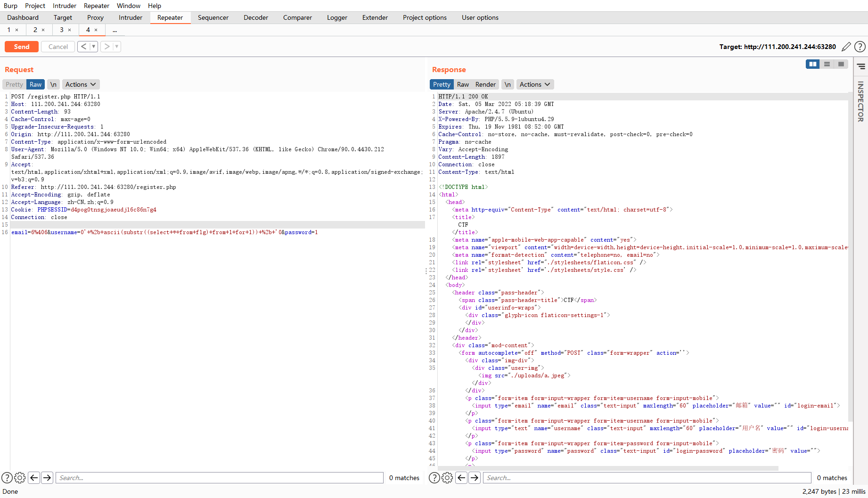Close Repeater sub-tab 2
Screen dimensions: 868x498
[43, 30]
